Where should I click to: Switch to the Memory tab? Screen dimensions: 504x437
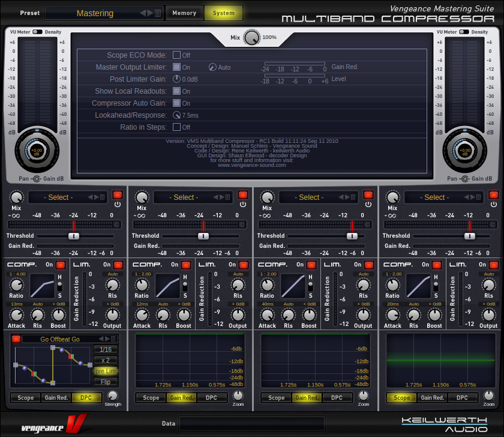pyautogui.click(x=184, y=13)
